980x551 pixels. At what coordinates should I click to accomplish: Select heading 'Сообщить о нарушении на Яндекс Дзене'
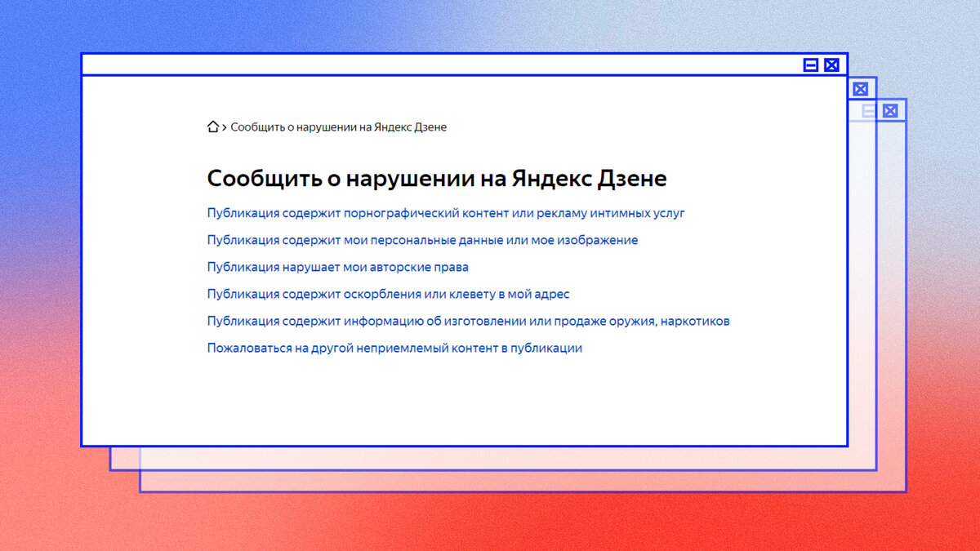point(437,178)
